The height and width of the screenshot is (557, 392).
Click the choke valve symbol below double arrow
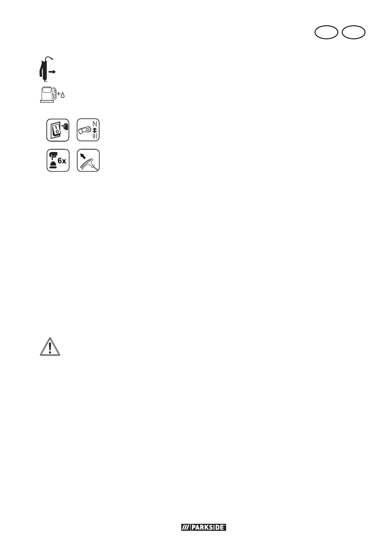pyautogui.click(x=95, y=136)
